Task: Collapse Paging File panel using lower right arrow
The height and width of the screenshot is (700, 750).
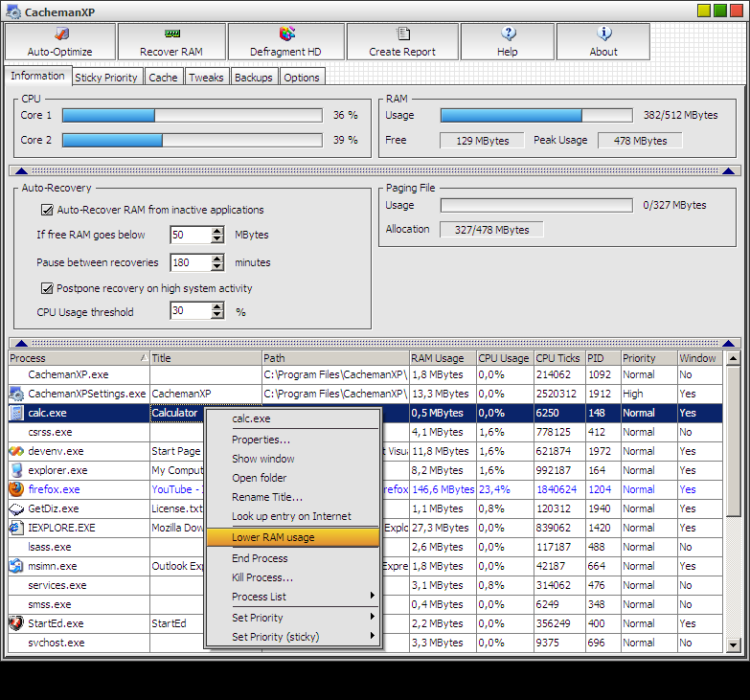Action: [x=729, y=343]
